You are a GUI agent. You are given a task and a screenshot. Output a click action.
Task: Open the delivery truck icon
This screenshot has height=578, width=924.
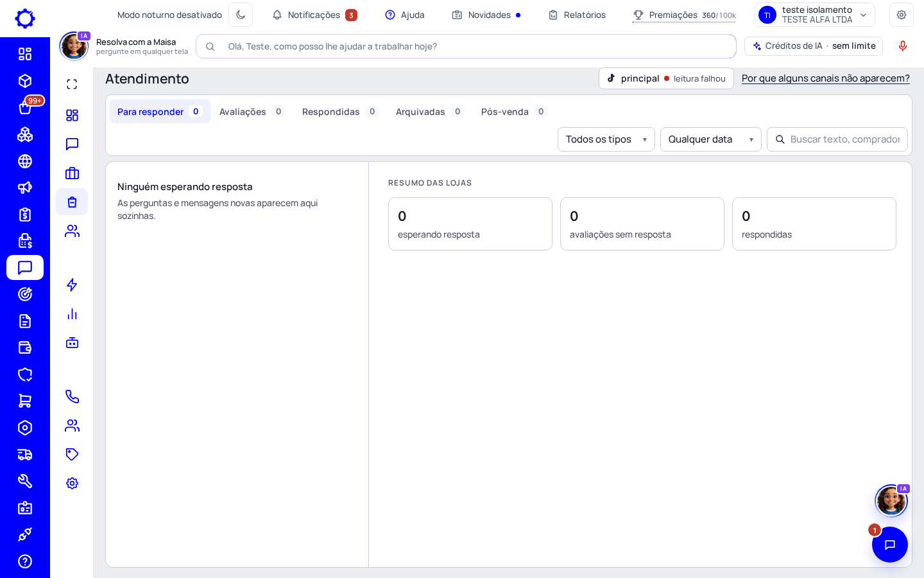[25, 455]
